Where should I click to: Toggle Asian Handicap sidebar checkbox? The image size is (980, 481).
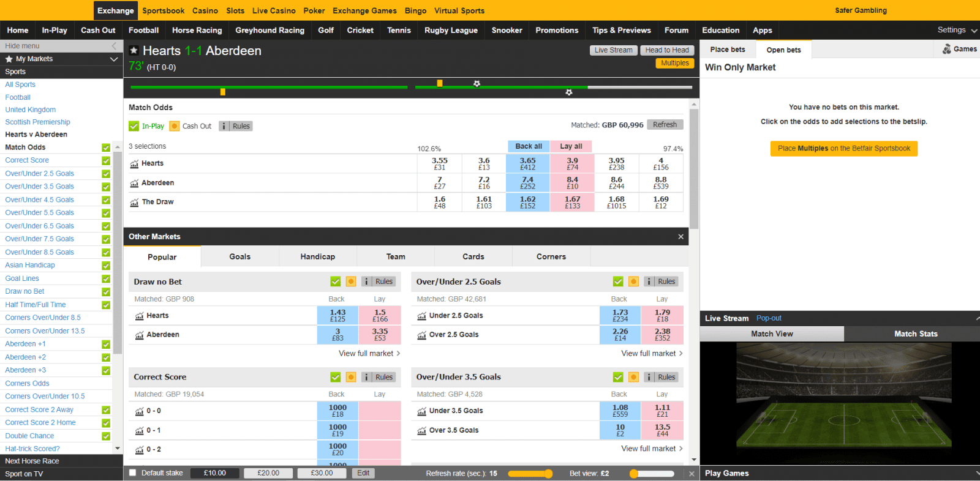coord(106,266)
